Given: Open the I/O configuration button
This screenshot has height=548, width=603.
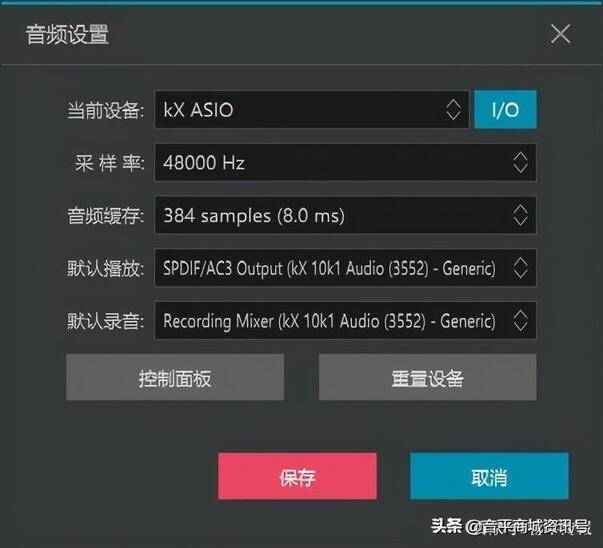Looking at the screenshot, I should click(x=505, y=110).
